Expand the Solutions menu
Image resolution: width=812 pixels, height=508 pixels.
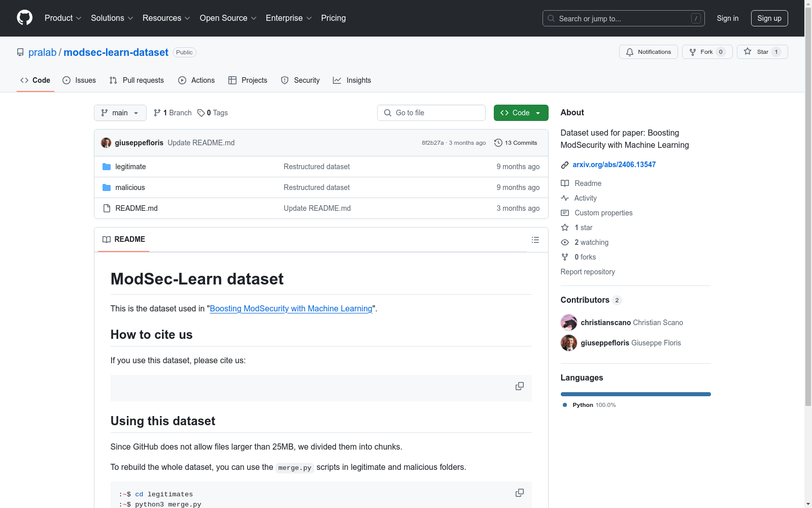[112, 18]
